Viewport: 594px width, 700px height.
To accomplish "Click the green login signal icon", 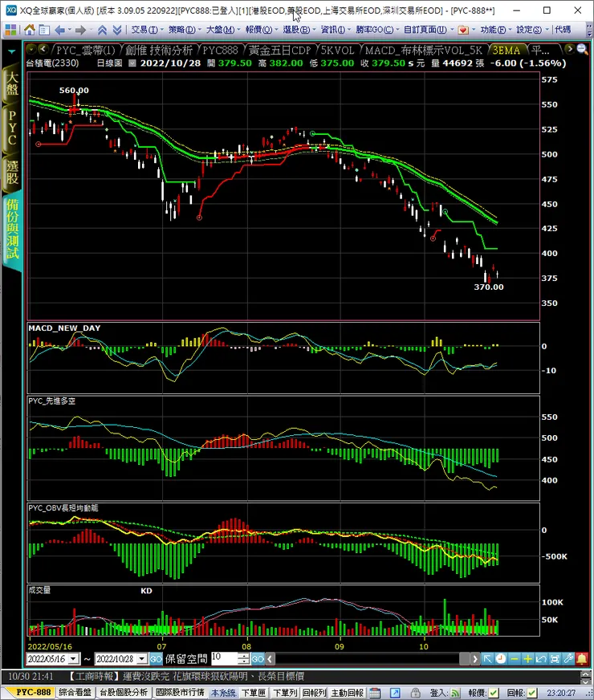I will (x=455, y=693).
